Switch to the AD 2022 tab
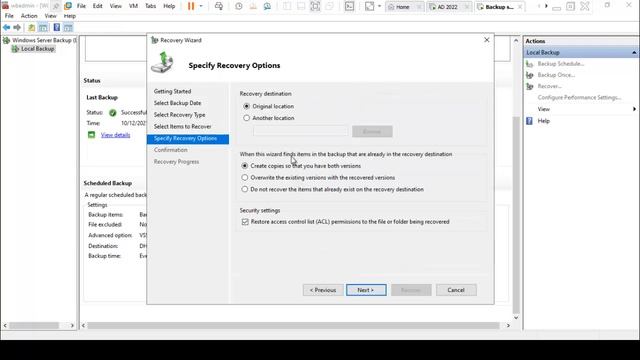Viewport: 640px width, 360px height. (x=448, y=7)
